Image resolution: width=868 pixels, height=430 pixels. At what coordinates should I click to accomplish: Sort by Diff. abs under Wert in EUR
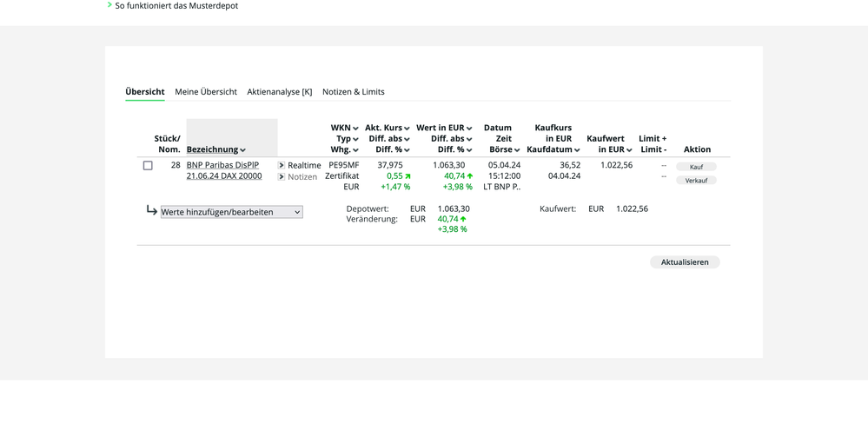452,139
